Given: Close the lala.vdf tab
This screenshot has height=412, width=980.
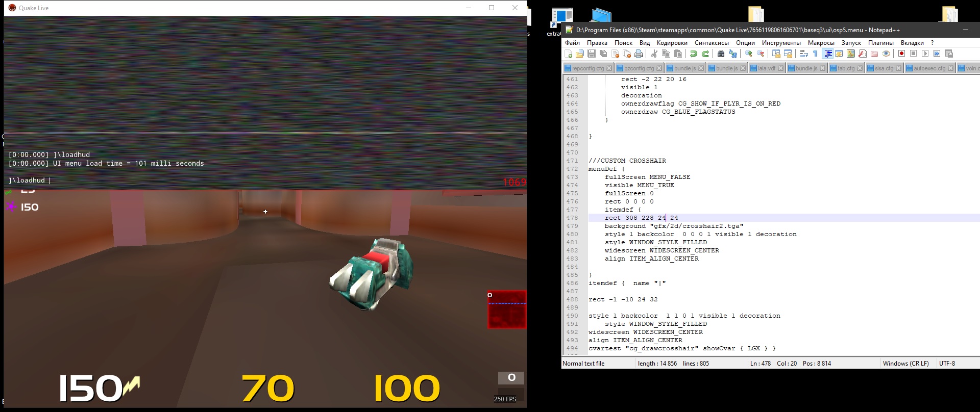Looking at the screenshot, I should (780, 68).
